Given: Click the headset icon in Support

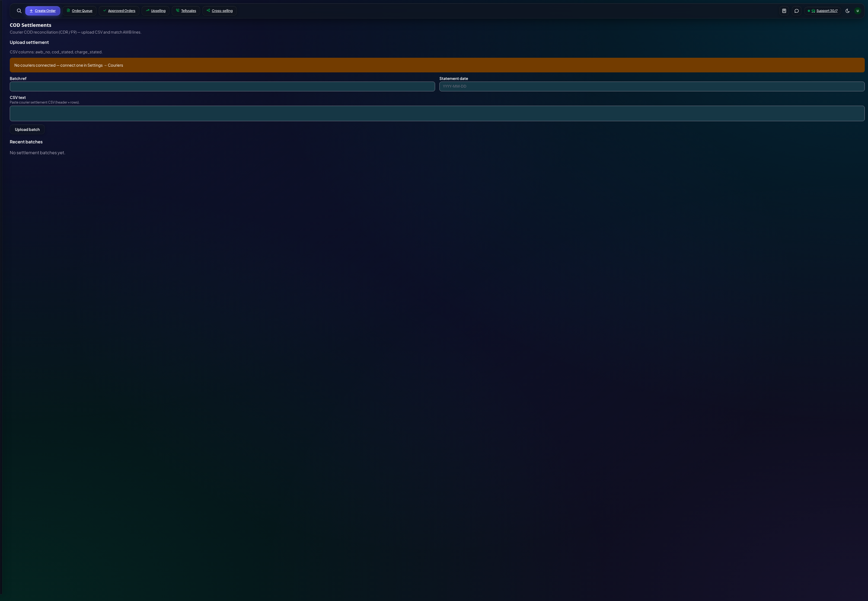Looking at the screenshot, I should tap(813, 11).
